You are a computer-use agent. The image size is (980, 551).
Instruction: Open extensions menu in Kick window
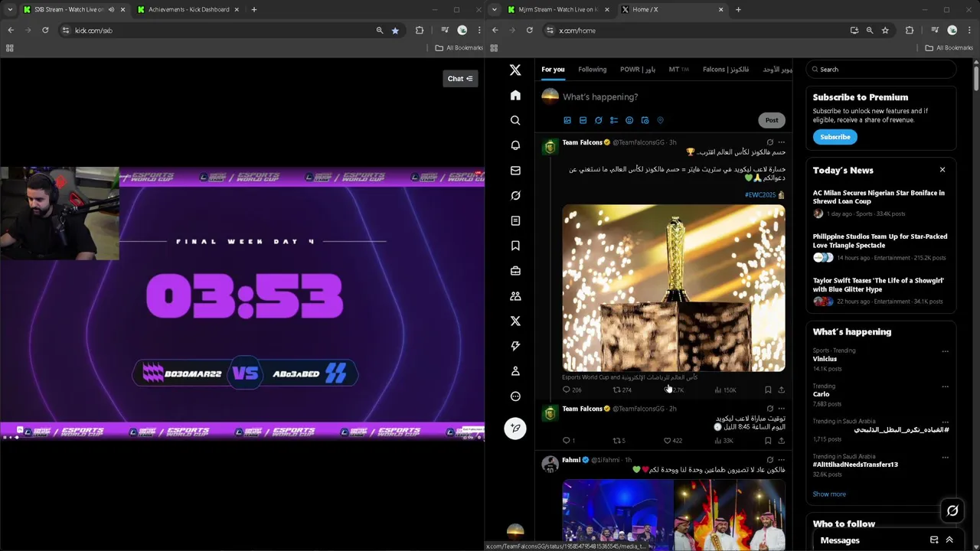pos(420,30)
